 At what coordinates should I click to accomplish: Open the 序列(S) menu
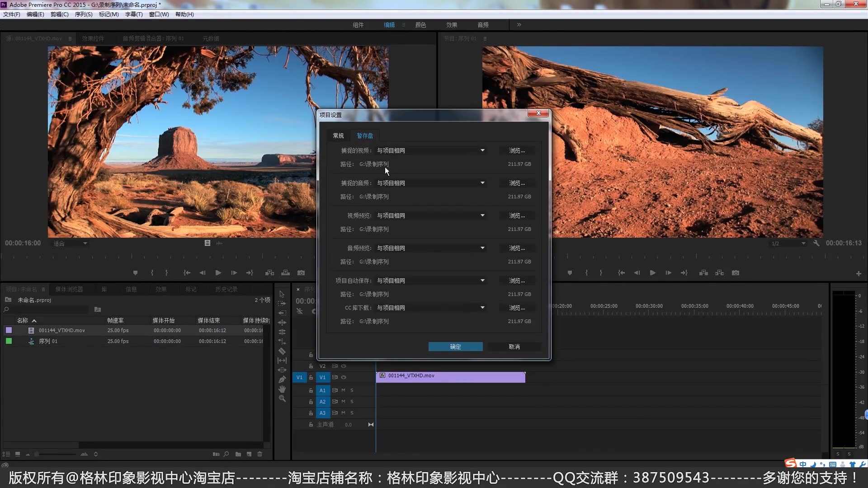tap(83, 14)
